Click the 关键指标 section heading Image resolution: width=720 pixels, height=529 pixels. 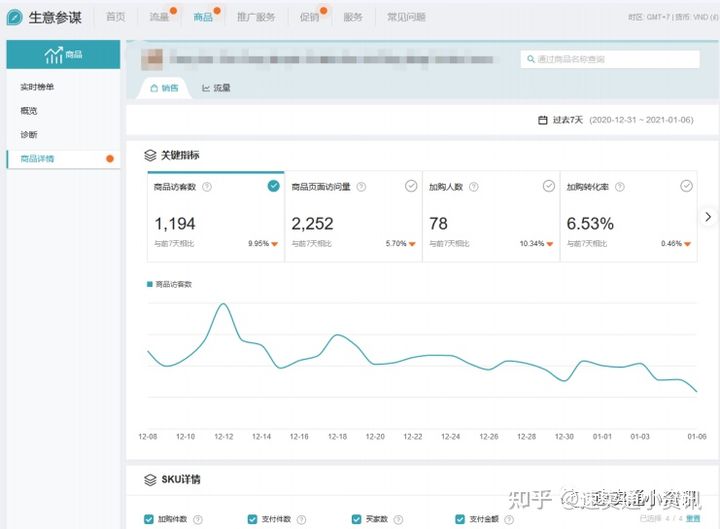point(180,155)
